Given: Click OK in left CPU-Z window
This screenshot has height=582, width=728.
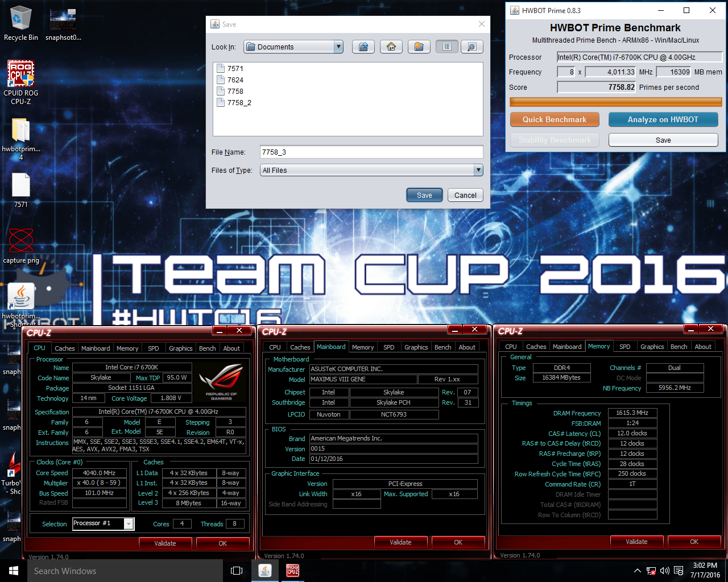Looking at the screenshot, I should [x=223, y=543].
